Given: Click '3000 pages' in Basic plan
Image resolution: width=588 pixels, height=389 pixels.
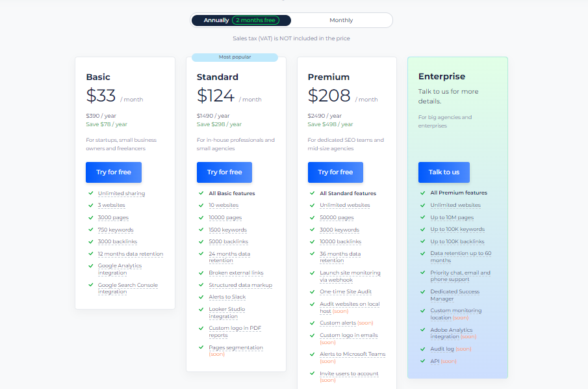Looking at the screenshot, I should tap(113, 218).
